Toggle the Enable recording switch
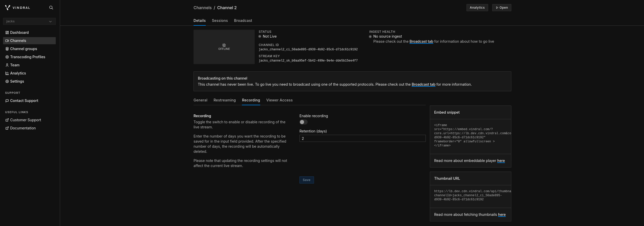 click(x=304, y=122)
